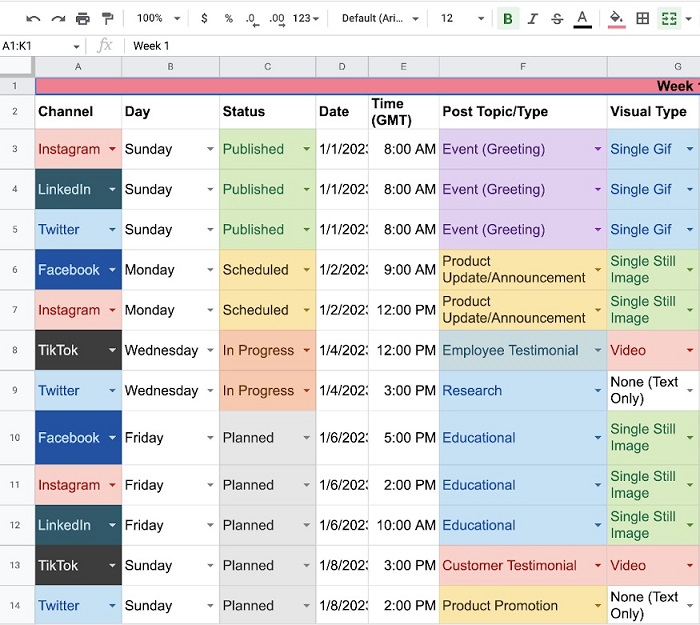Open the text color picker
Image resolution: width=700 pixels, height=625 pixels.
582,19
